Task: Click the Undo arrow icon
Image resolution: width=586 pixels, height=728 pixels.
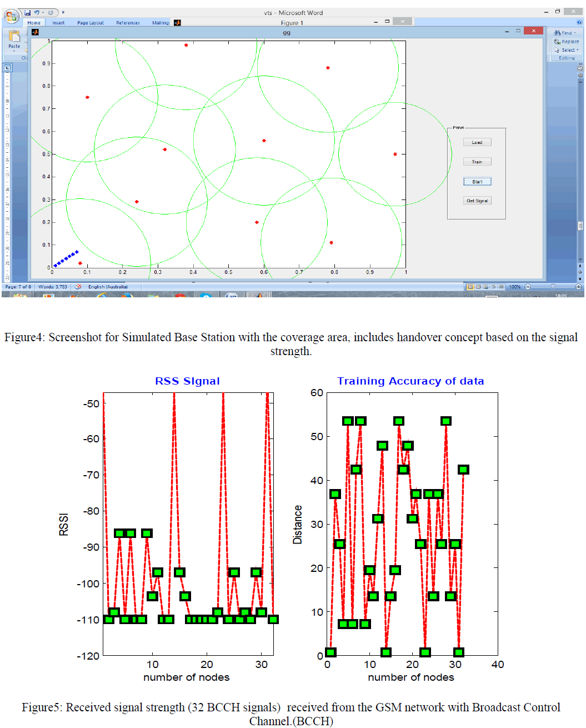Action: click(37, 12)
